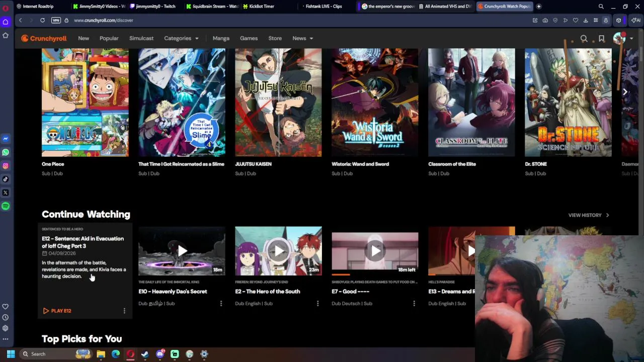Open the Opera sidebar settings gear
The width and height of the screenshot is (644, 362).
coord(6,328)
